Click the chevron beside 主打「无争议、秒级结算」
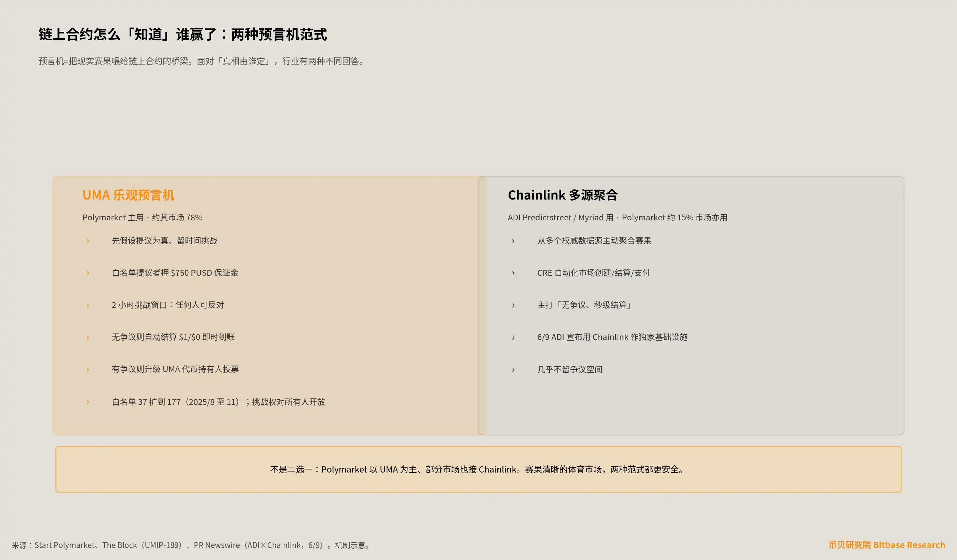957x560 pixels. pos(513,305)
